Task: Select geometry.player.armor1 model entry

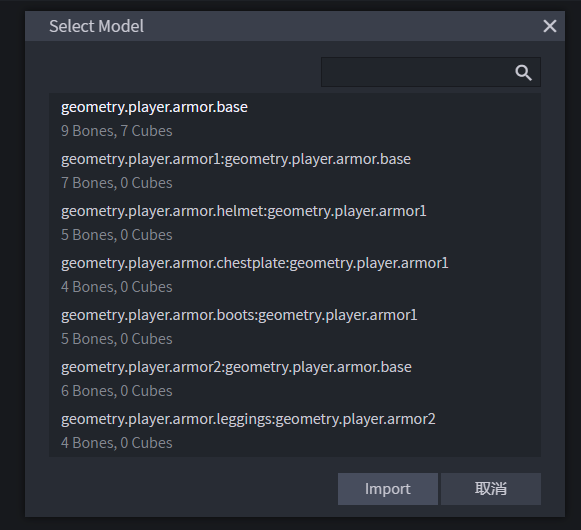Action: point(295,171)
